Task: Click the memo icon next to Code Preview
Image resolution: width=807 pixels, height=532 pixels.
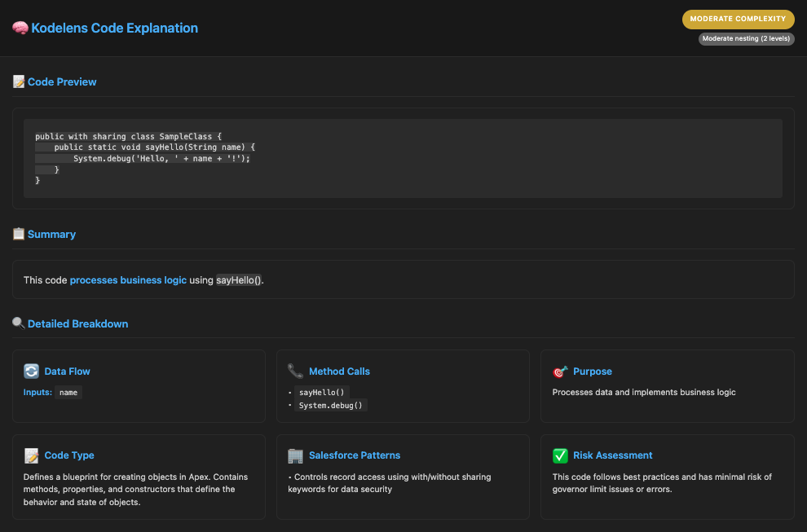Action: pos(19,81)
